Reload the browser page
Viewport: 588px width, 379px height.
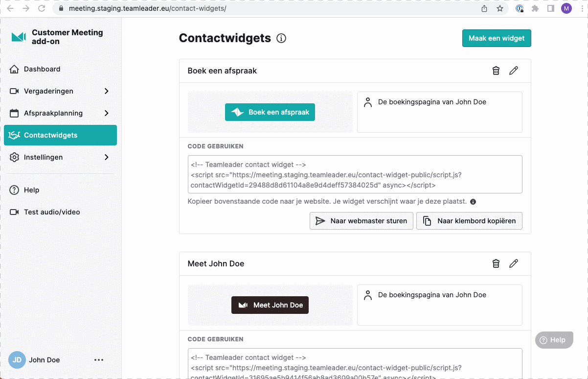pos(42,8)
